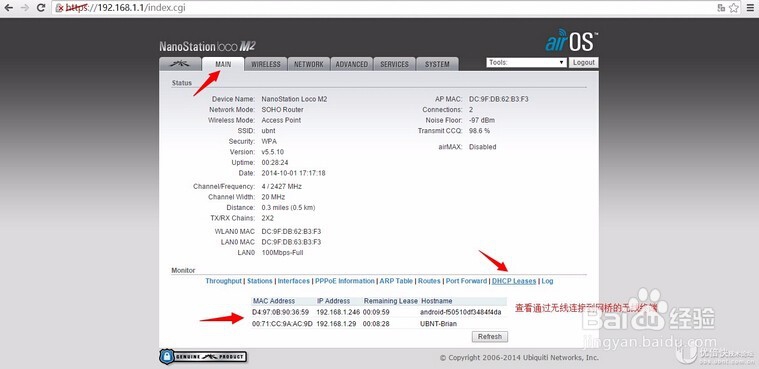Click the Refresh button
Screen dimensions: 759x369
pos(490,337)
